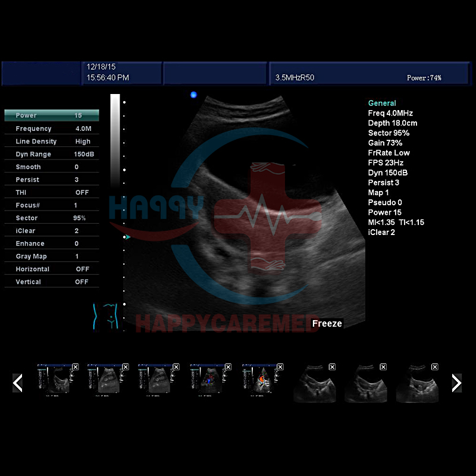
Task: Delete the eighth saved image thumbnail
Action: [x=435, y=367]
